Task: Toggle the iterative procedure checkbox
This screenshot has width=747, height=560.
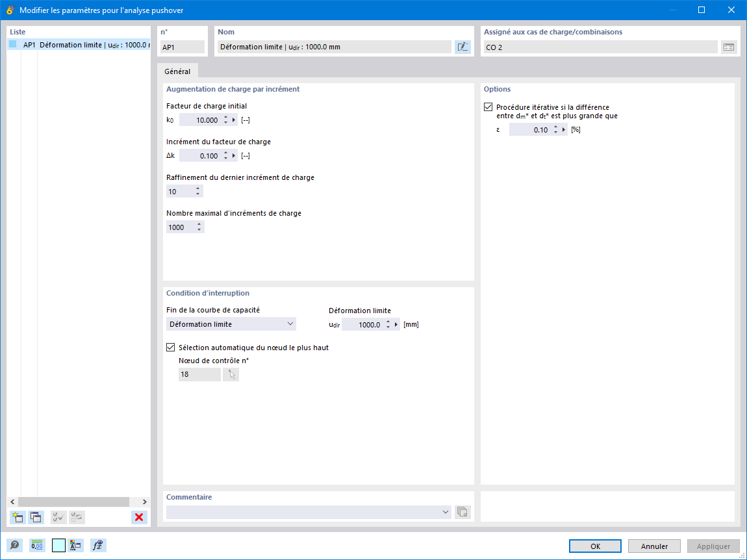Action: click(488, 107)
